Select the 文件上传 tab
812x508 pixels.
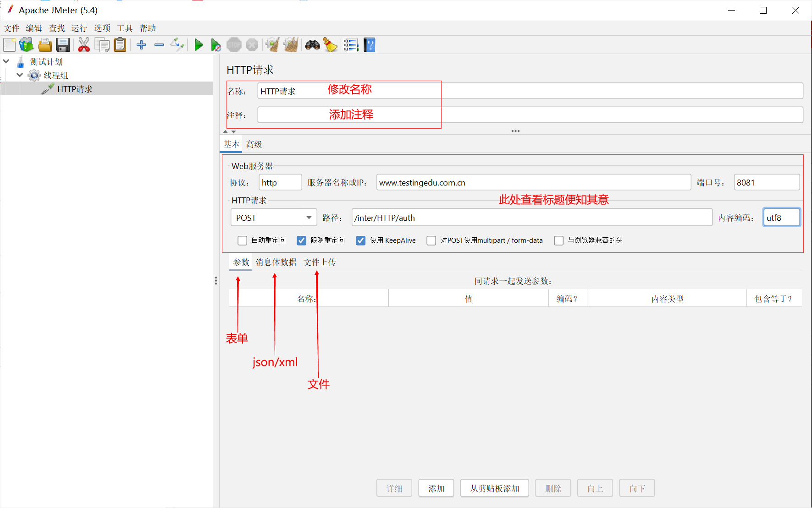coord(320,262)
